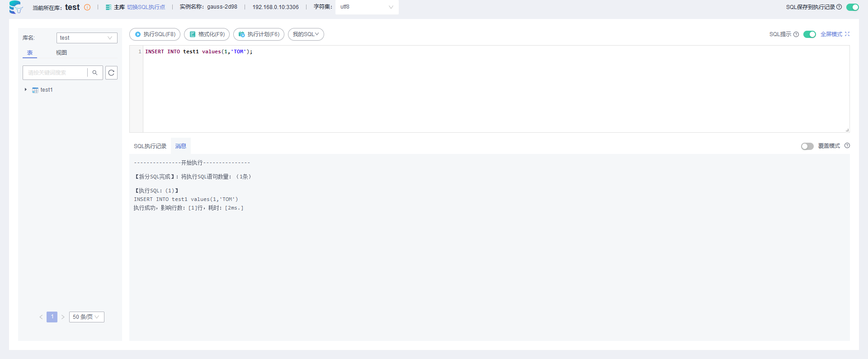Open the 库名 test dropdown
Image resolution: width=868 pixels, height=359 pixels.
pos(87,38)
